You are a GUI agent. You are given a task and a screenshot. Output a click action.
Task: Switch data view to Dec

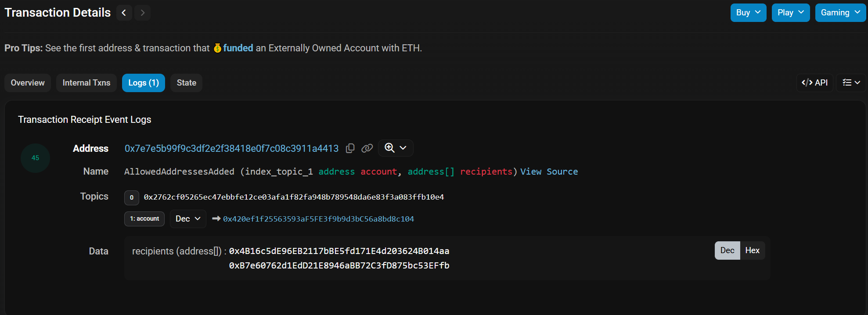727,251
